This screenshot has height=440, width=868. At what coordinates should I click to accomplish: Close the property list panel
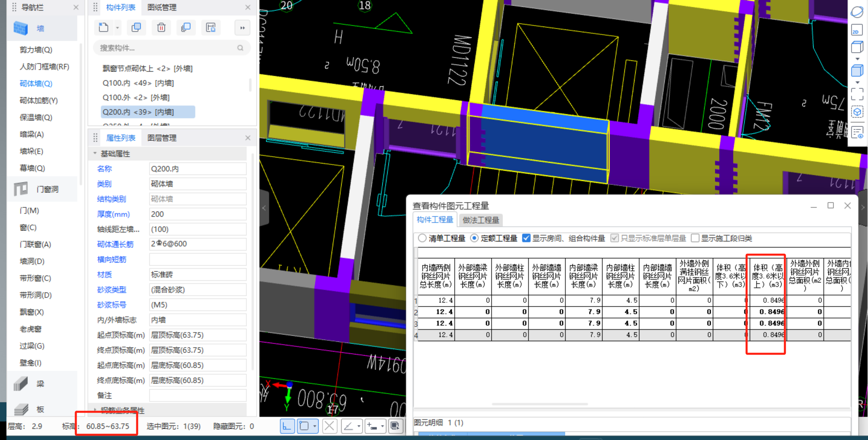[x=248, y=138]
